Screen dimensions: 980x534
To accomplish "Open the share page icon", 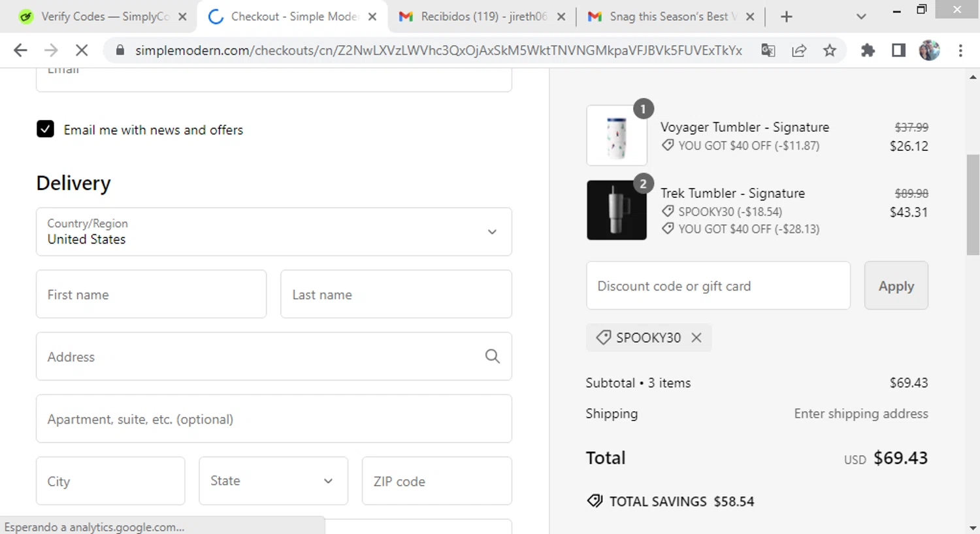I will pos(799,50).
